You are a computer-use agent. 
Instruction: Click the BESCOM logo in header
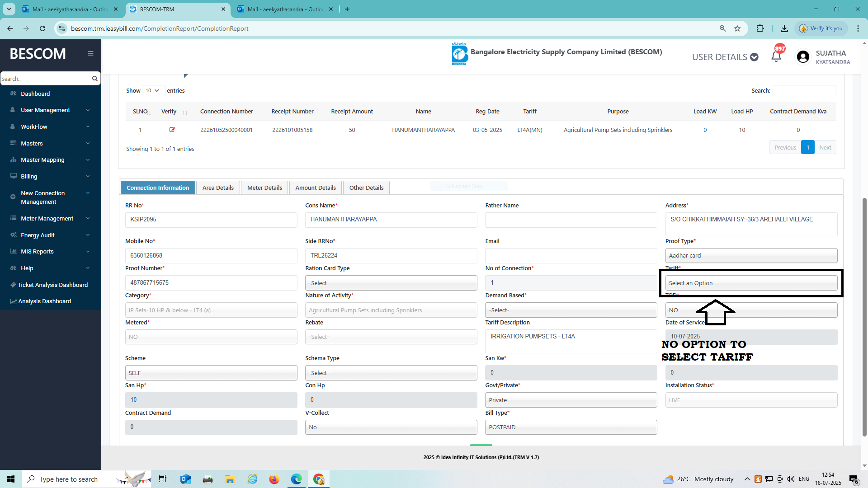pyautogui.click(x=459, y=54)
